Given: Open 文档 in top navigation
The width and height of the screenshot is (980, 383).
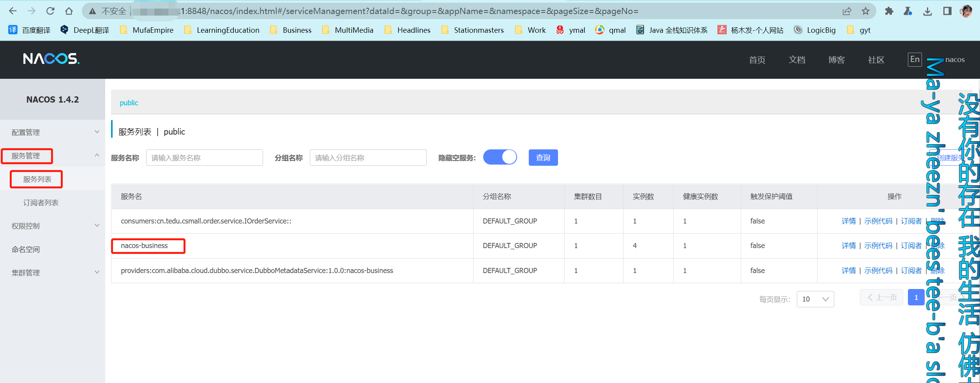Looking at the screenshot, I should pyautogui.click(x=797, y=60).
